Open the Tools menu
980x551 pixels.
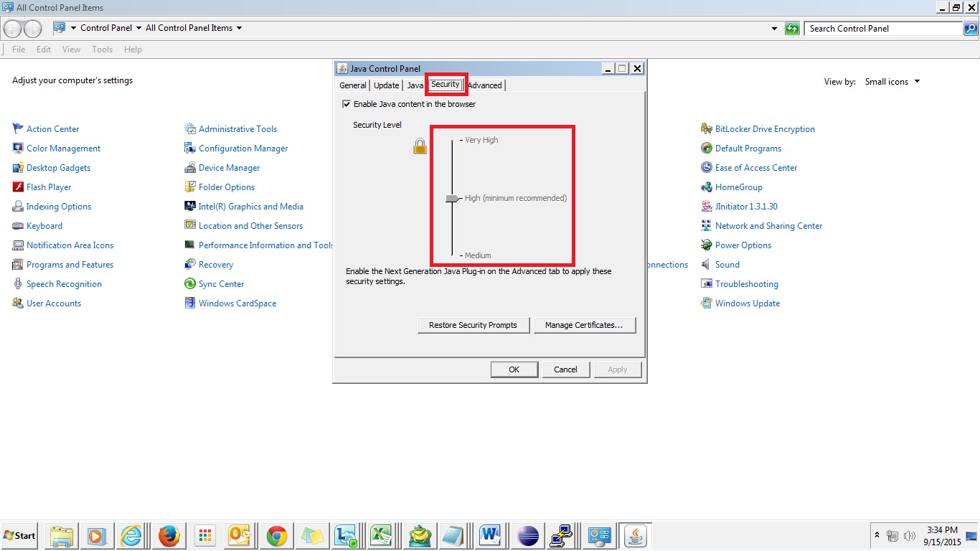click(x=102, y=49)
